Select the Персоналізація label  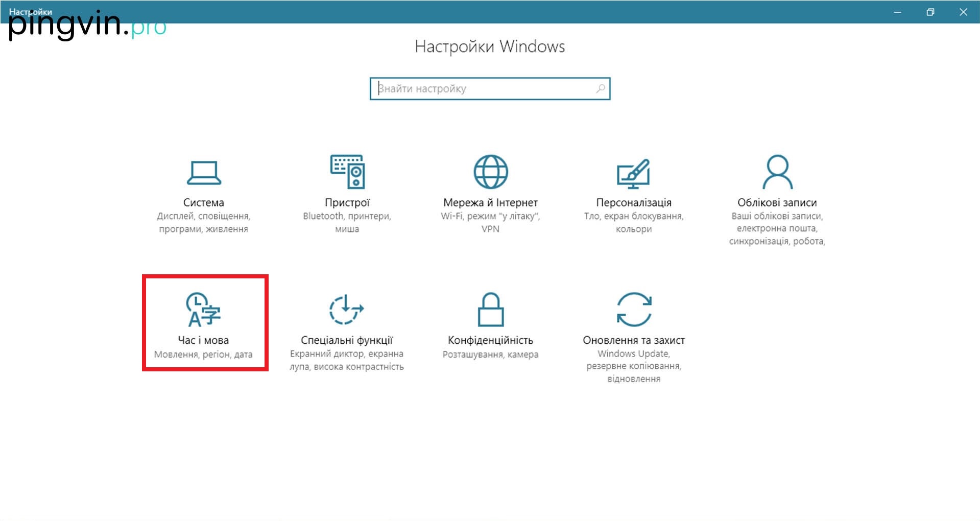click(633, 203)
